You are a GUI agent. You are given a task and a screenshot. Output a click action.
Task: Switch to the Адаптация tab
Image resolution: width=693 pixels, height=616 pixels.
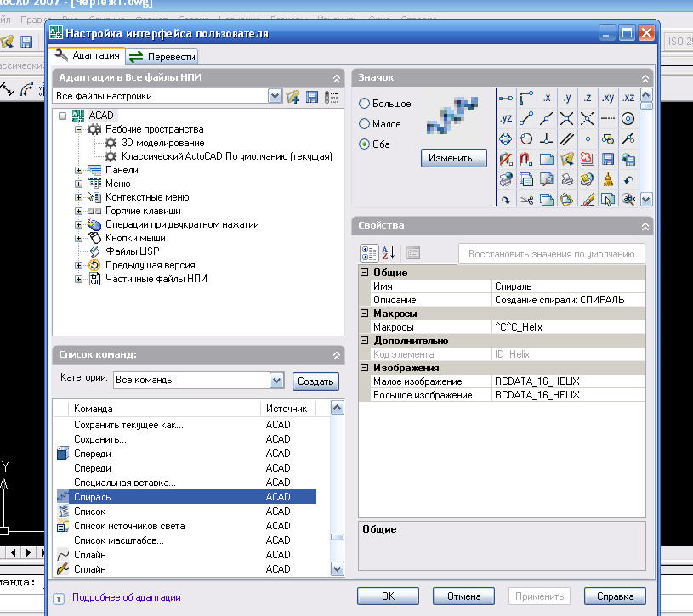(87, 55)
